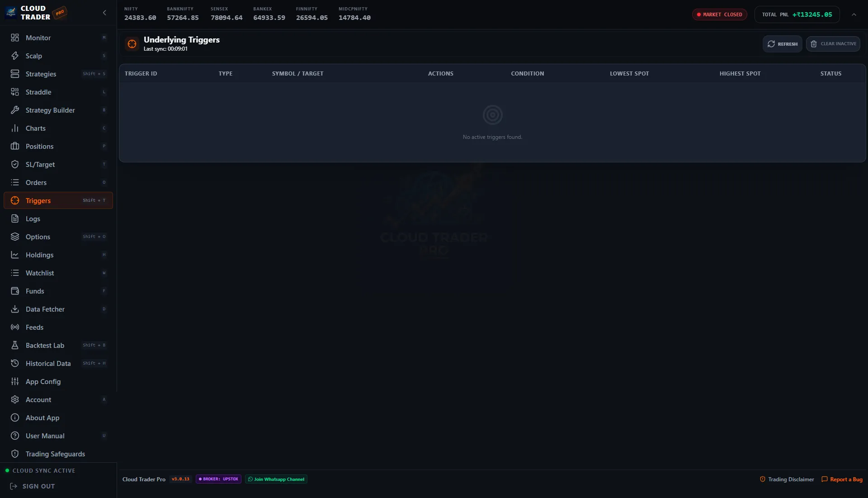Click the Trading Safeguards shield icon
The image size is (868, 498).
[15, 454]
